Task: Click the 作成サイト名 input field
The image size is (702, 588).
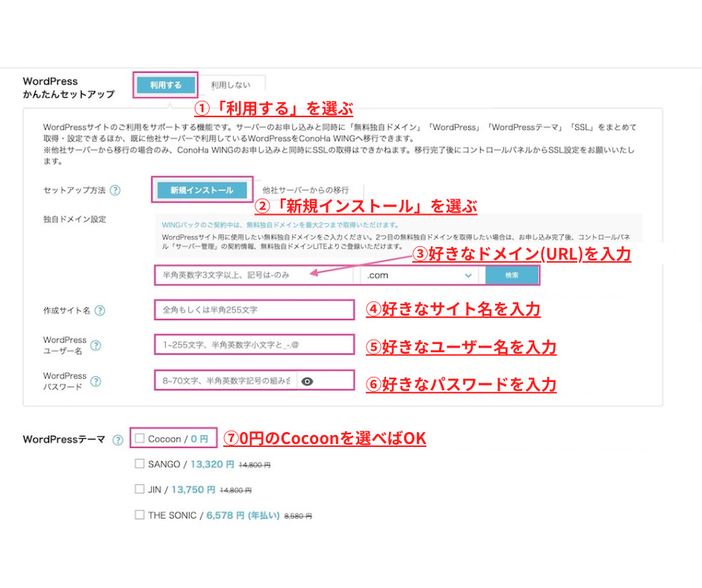Action: pos(255,310)
